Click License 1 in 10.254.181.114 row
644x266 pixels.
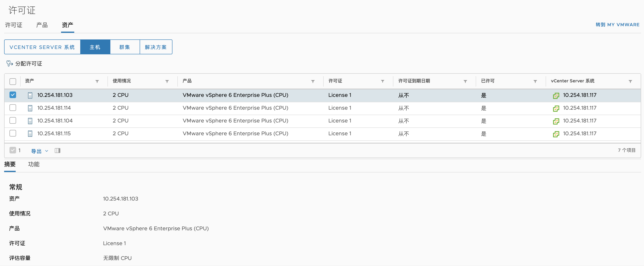pos(340,108)
